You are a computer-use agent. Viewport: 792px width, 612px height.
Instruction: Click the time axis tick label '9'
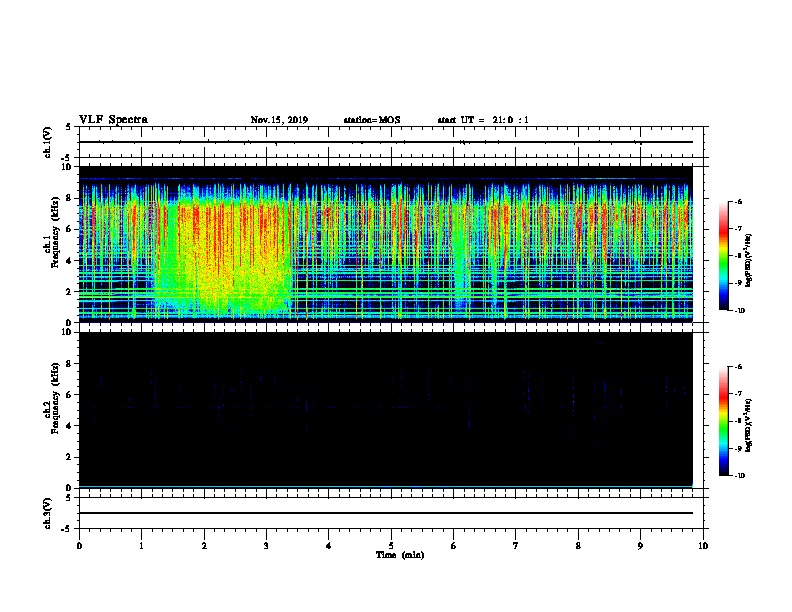[x=640, y=546]
